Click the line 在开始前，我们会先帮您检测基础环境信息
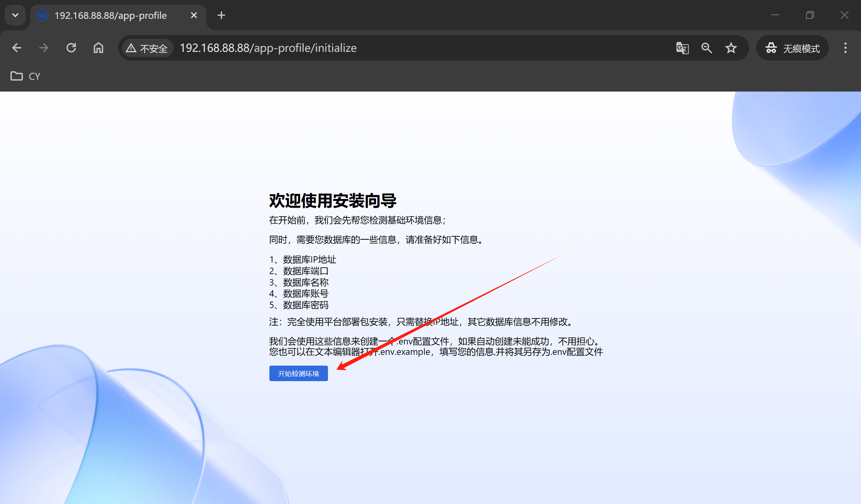Screen dimensions: 861x504 358,221
